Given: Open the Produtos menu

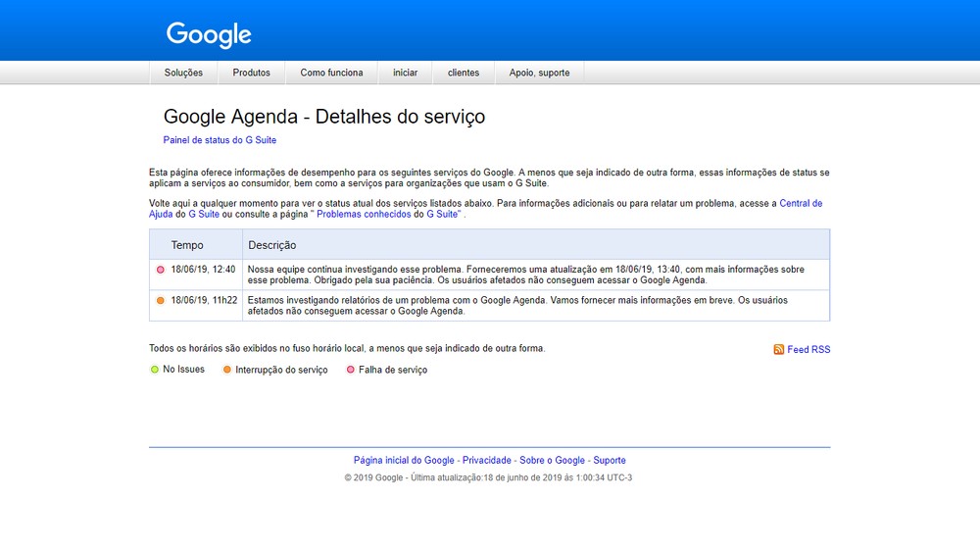Looking at the screenshot, I should click(x=251, y=73).
